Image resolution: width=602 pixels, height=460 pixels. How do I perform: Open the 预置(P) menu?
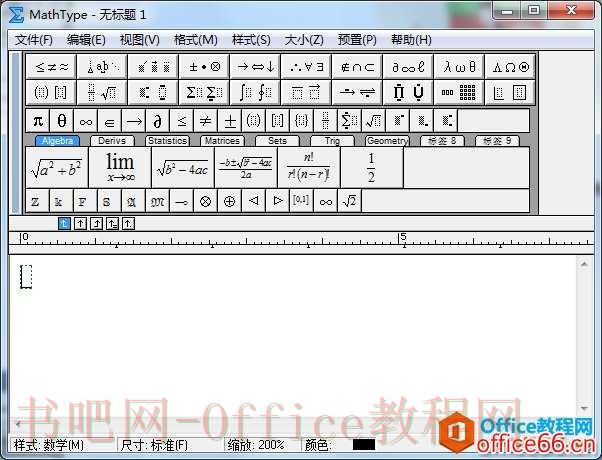(357, 40)
